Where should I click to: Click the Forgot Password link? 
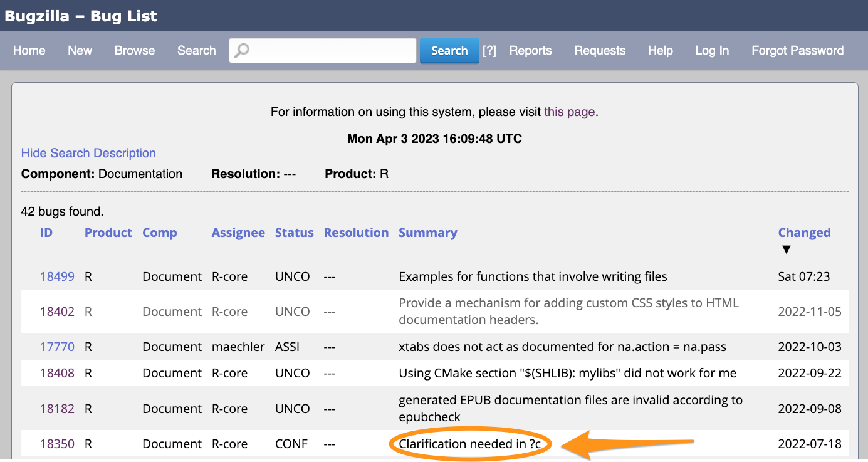(x=797, y=51)
